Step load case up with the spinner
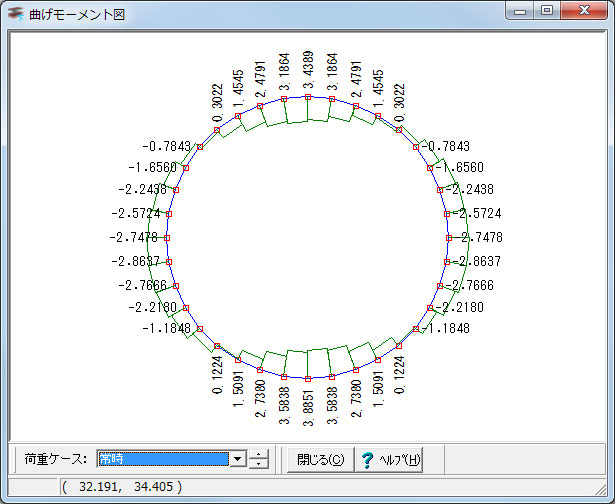Image resolution: width=615 pixels, height=504 pixels. tap(259, 455)
